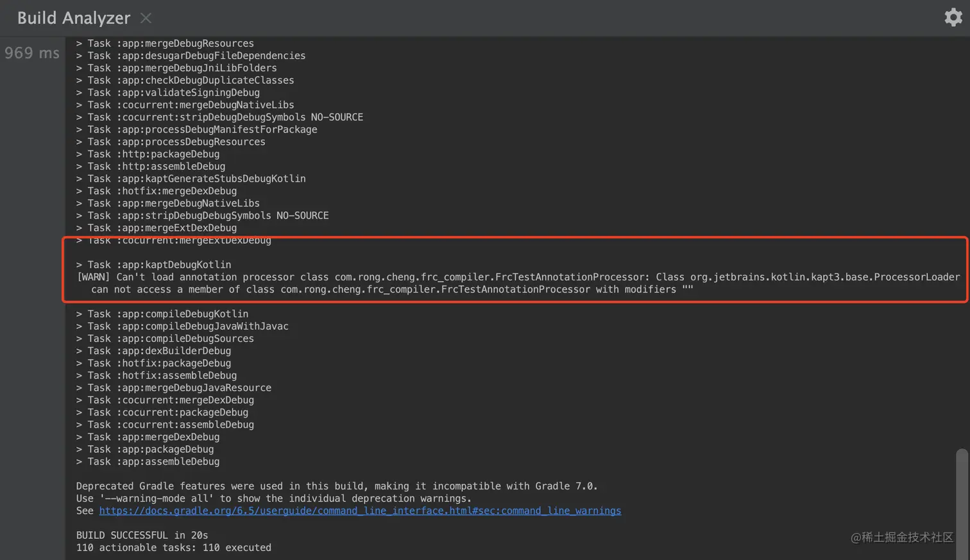Click the line 'Task :app:validateSigningDebug'

168,92
